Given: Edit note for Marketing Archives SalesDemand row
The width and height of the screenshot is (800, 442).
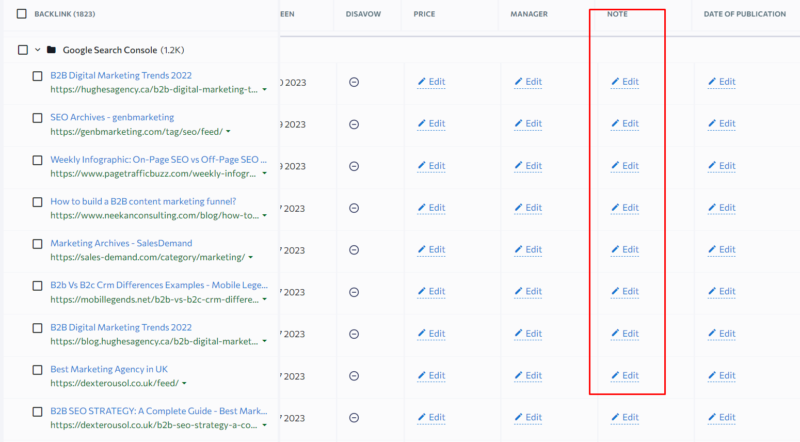Looking at the screenshot, I should (625, 250).
